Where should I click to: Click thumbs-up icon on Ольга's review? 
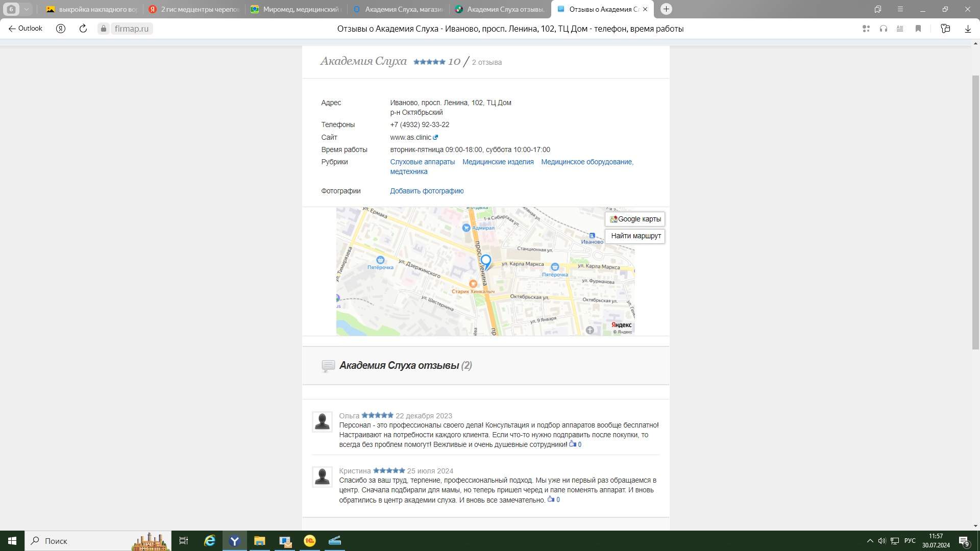coord(572,444)
